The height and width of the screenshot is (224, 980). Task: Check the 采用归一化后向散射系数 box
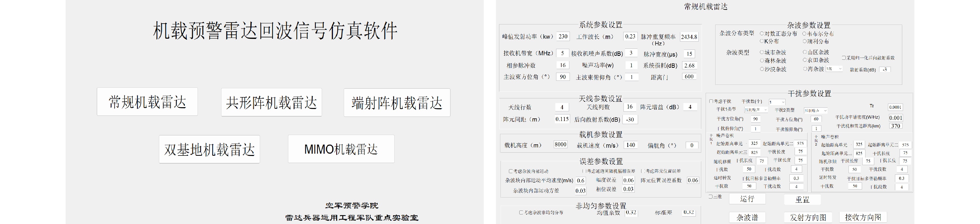point(844,58)
